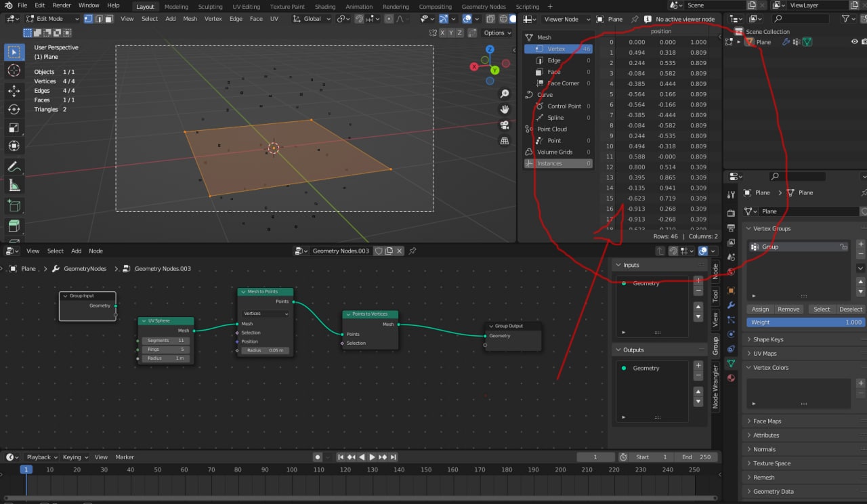Pin the Geometry Nodes.003 node tree
The width and height of the screenshot is (867, 504).
click(x=412, y=251)
